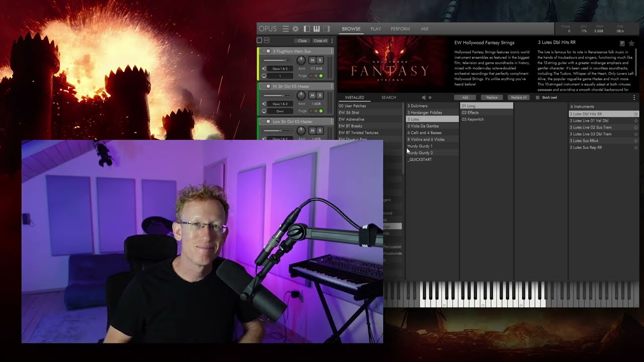Open Hi Str MIDI channel dropdown showing Omni

[x=280, y=111]
